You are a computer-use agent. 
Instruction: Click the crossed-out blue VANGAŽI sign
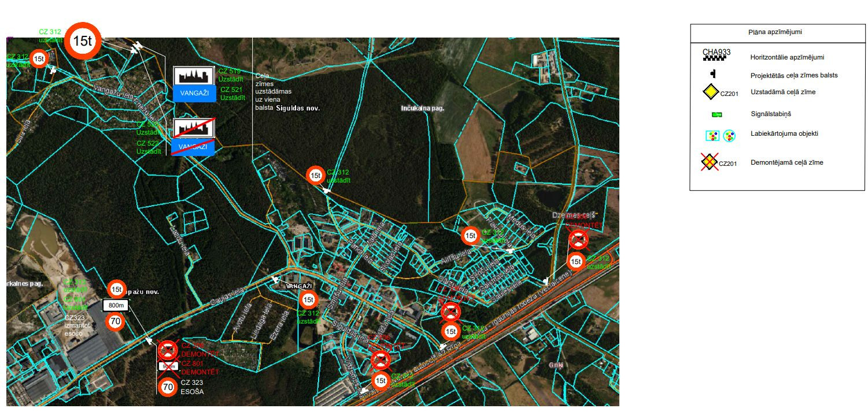coord(193,147)
